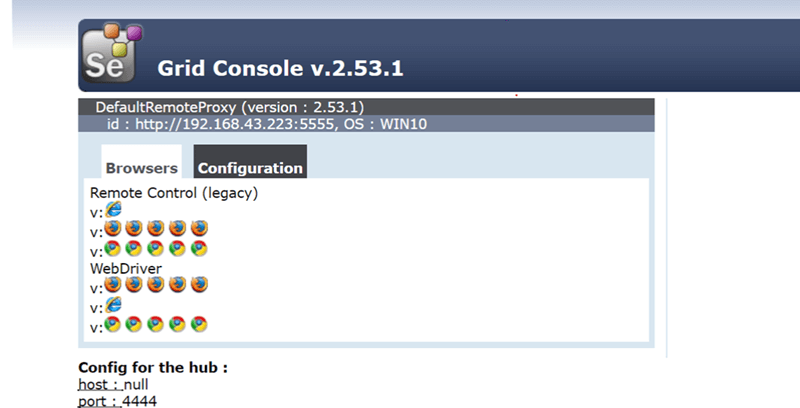This screenshot has width=800, height=408.
Task: Click the Selenium logo in header
Action: pos(112,53)
